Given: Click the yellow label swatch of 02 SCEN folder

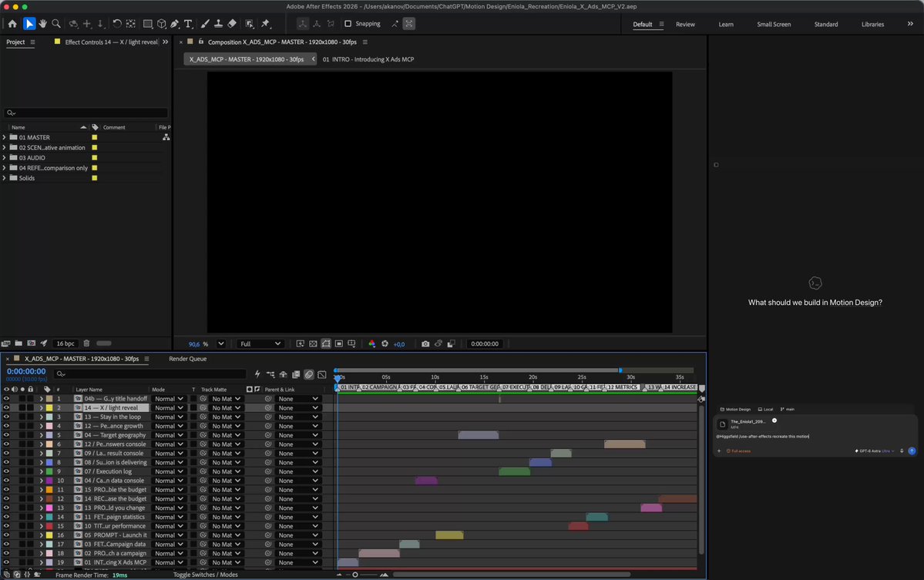Looking at the screenshot, I should click(94, 148).
